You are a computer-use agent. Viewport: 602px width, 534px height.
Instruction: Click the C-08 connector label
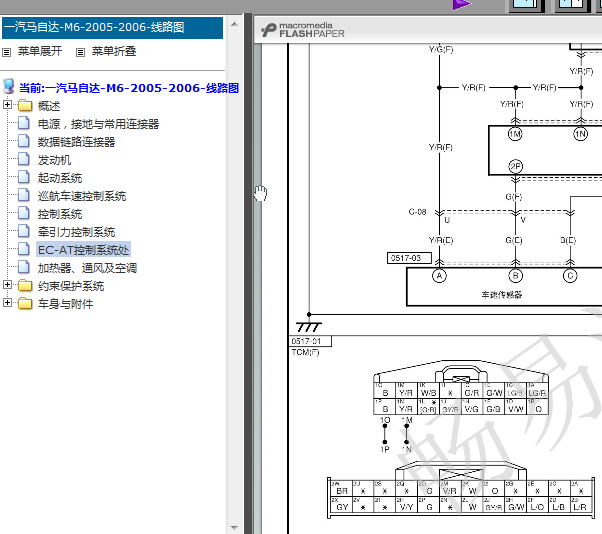coord(417,212)
